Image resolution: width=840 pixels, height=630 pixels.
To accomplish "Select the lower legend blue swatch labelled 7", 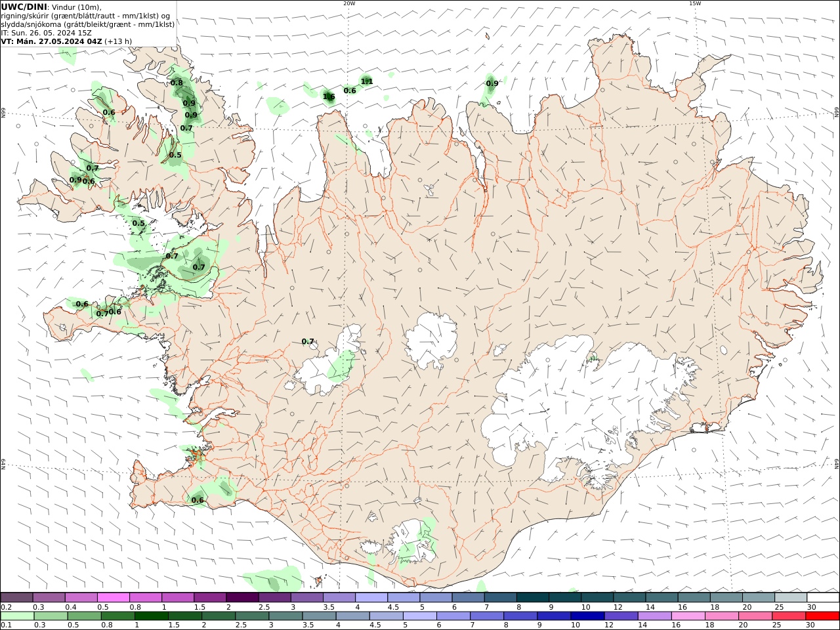I will tap(487, 616).
